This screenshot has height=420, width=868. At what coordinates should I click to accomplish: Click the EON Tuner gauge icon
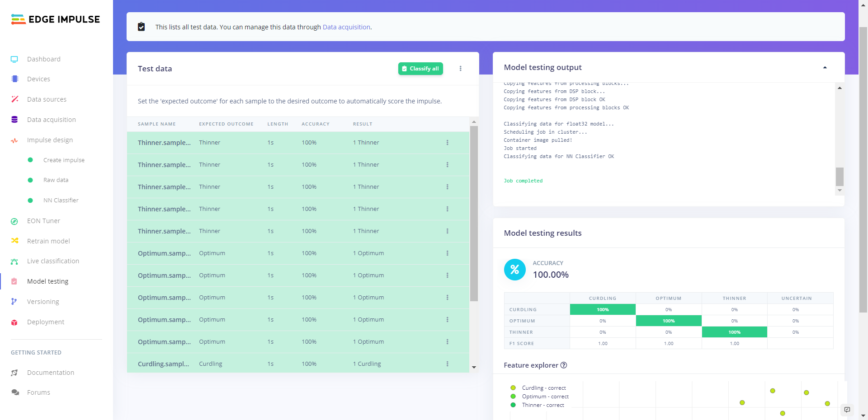pyautogui.click(x=14, y=221)
